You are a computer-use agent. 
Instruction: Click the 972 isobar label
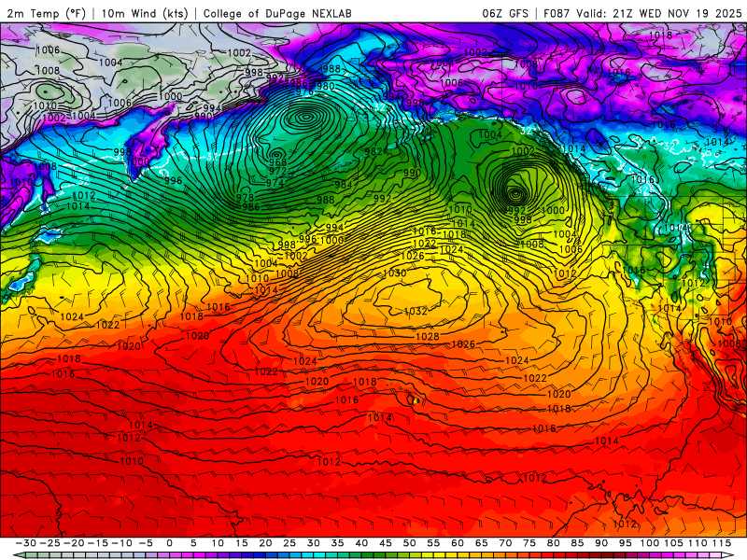click(277, 171)
